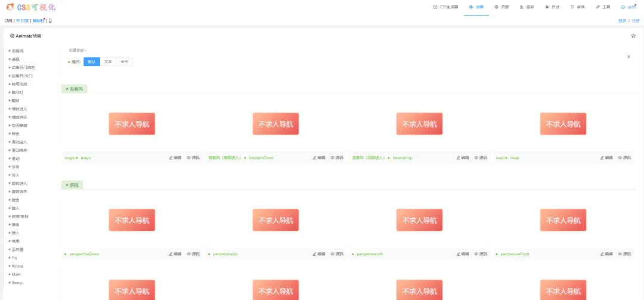The width and height of the screenshot is (644, 300).
Task: Select 缩放进入 in sidebar
Action: (18, 109)
